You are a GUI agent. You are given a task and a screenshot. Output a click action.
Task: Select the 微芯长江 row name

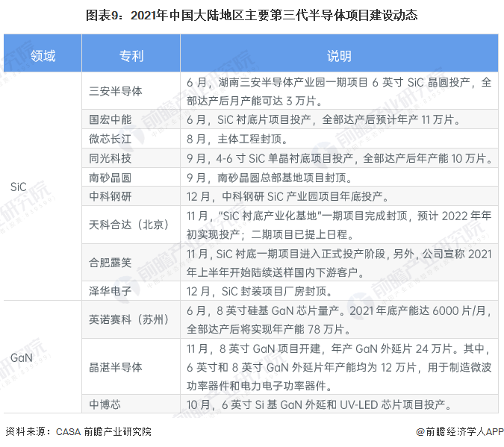point(111,138)
